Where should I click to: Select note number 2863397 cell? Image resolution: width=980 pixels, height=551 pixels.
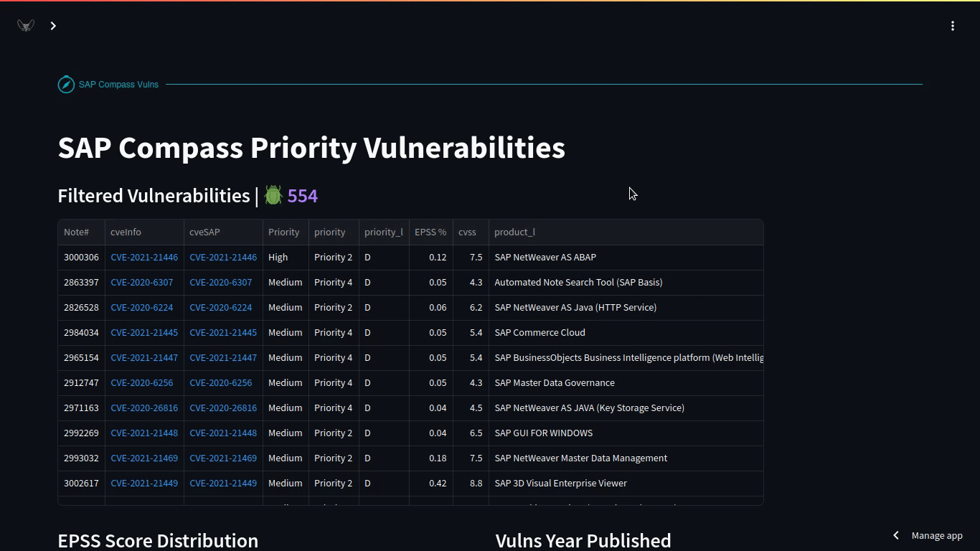(81, 283)
